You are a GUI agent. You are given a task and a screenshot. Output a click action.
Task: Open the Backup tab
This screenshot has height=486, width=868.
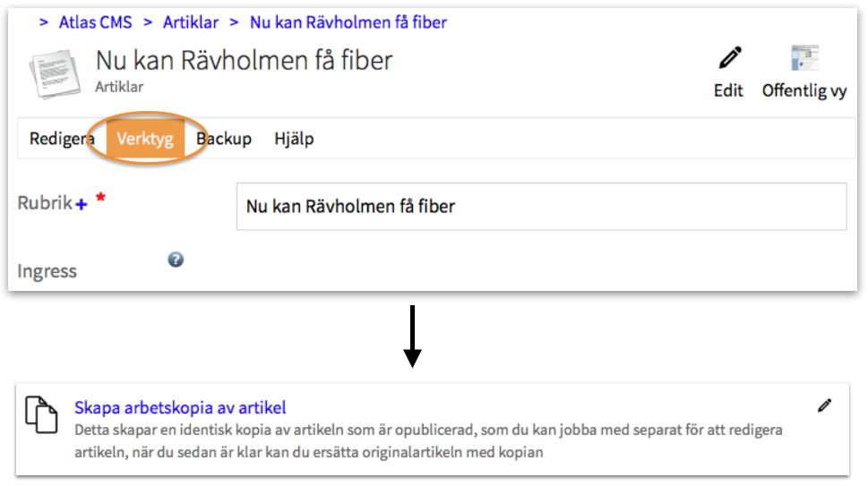(x=224, y=139)
